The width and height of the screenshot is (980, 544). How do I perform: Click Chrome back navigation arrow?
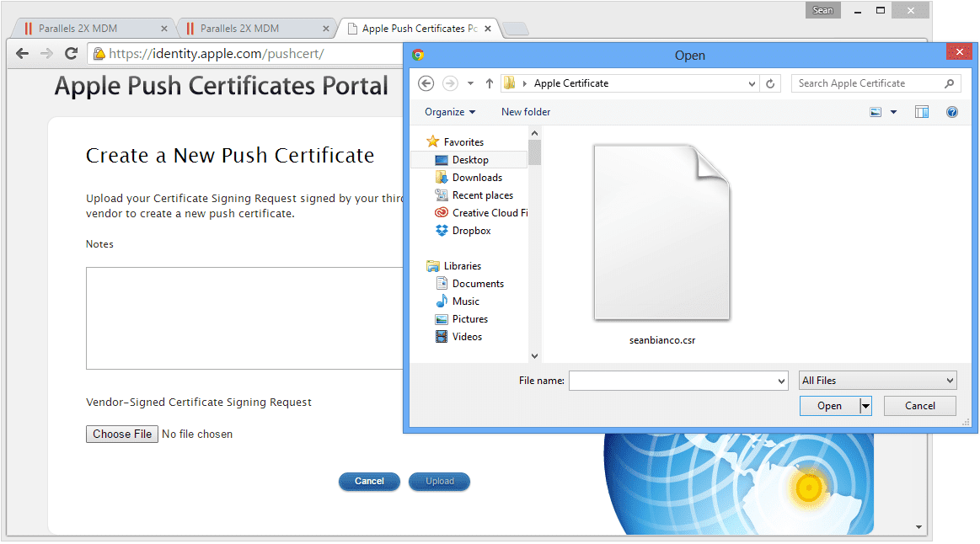pos(23,54)
